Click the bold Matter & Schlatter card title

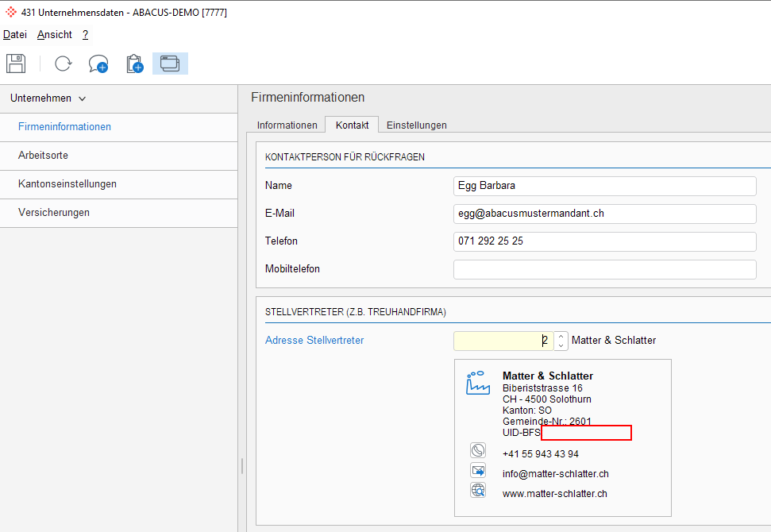click(x=547, y=376)
